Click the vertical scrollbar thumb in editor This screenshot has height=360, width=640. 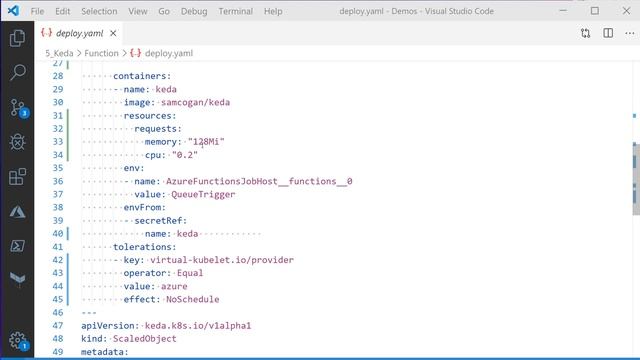pos(636,179)
